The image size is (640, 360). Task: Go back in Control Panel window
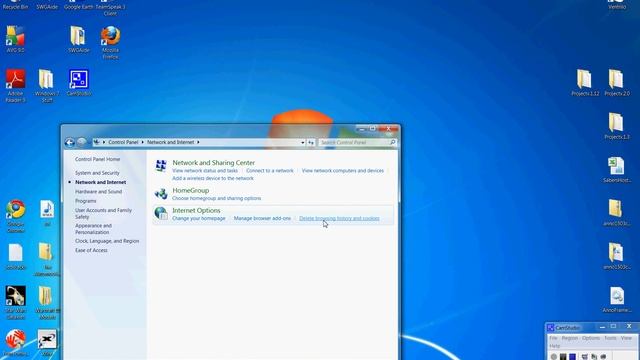tap(70, 142)
